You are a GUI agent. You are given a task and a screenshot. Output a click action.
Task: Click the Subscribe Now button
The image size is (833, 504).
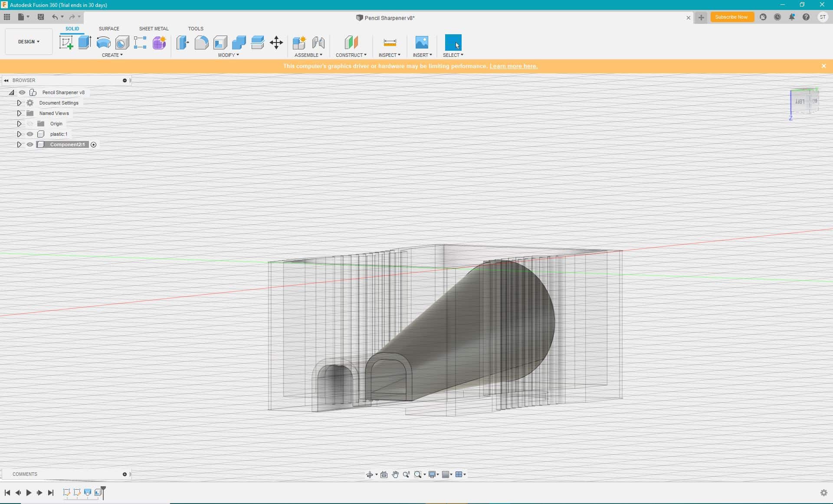(x=731, y=17)
